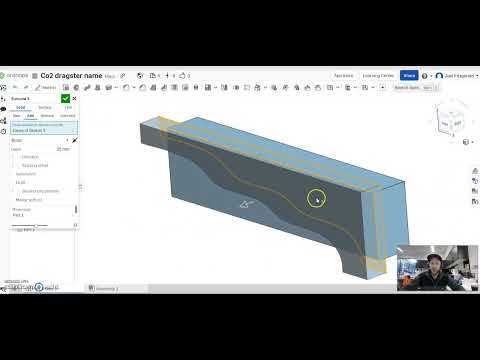This screenshot has width=480, height=360.
Task: Accept the Extrude 1 feature with green checkmark
Action: 65,98
